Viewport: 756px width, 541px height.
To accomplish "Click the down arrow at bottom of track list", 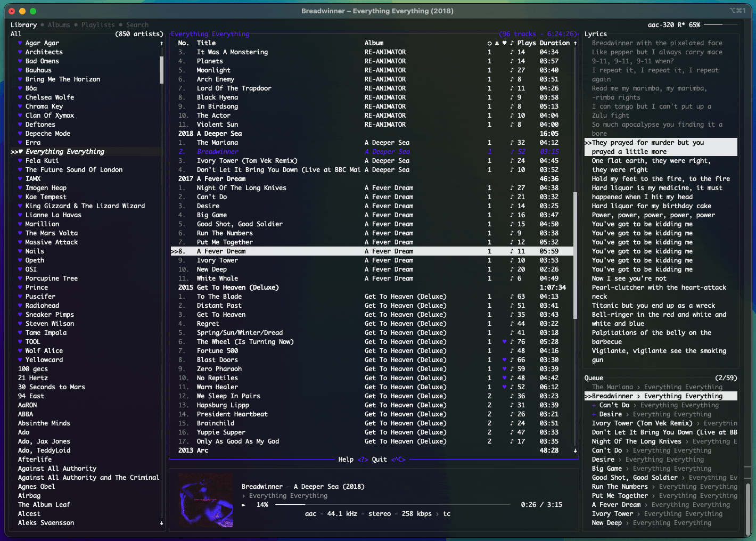I will point(575,450).
